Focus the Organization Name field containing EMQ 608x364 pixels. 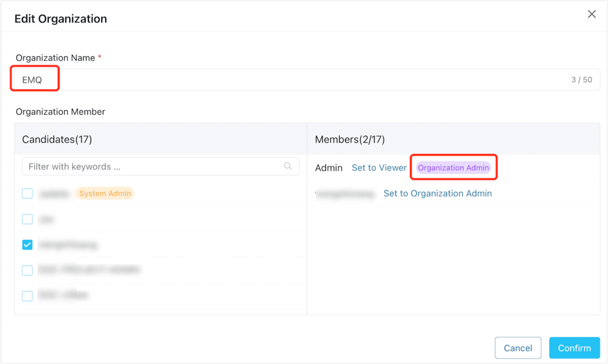(x=298, y=80)
